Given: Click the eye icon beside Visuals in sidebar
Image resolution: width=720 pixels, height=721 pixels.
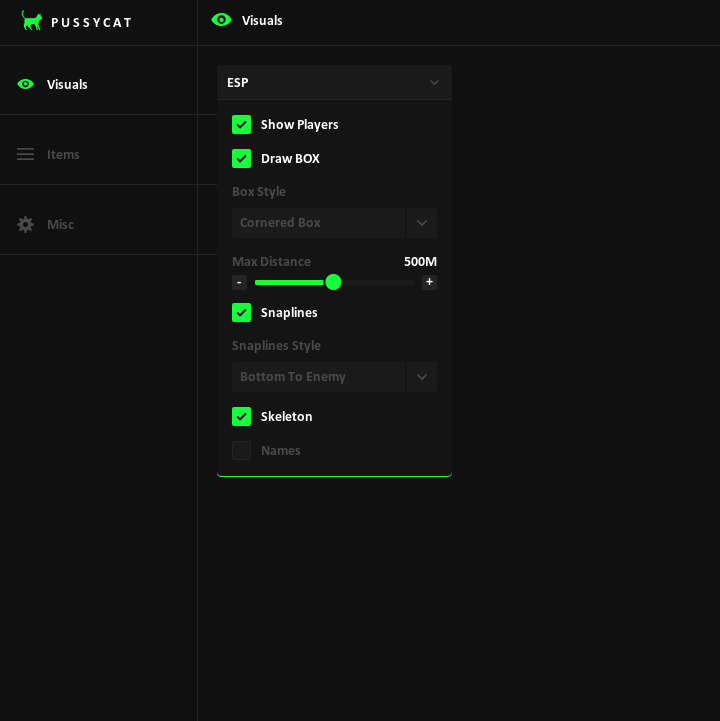Looking at the screenshot, I should [x=26, y=84].
